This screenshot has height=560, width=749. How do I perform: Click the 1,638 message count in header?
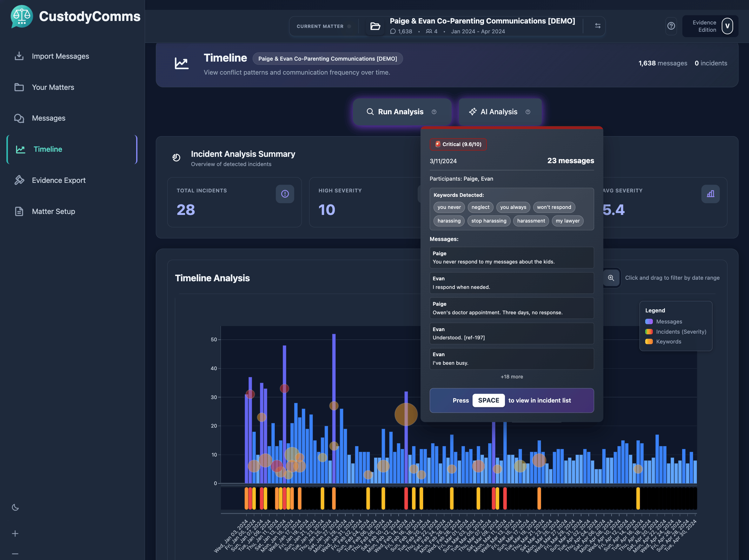401,31
